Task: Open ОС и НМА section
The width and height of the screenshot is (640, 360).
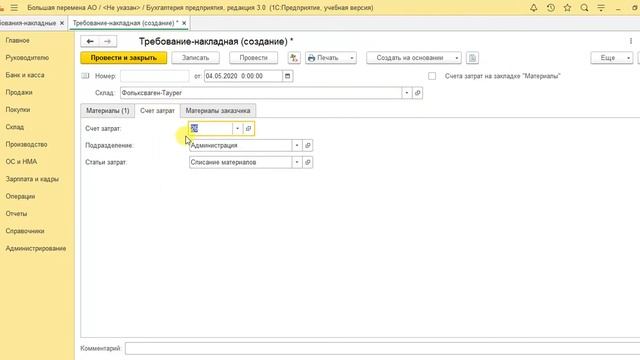Action: click(21, 162)
